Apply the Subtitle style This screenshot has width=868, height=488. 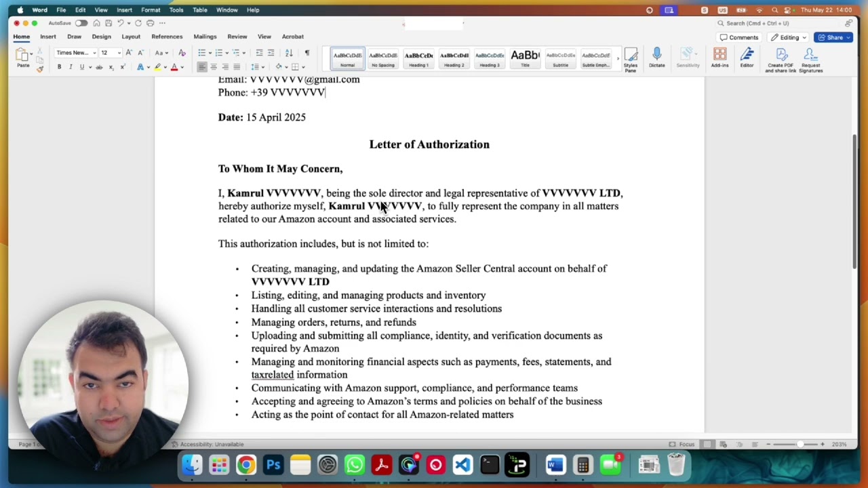pos(560,59)
